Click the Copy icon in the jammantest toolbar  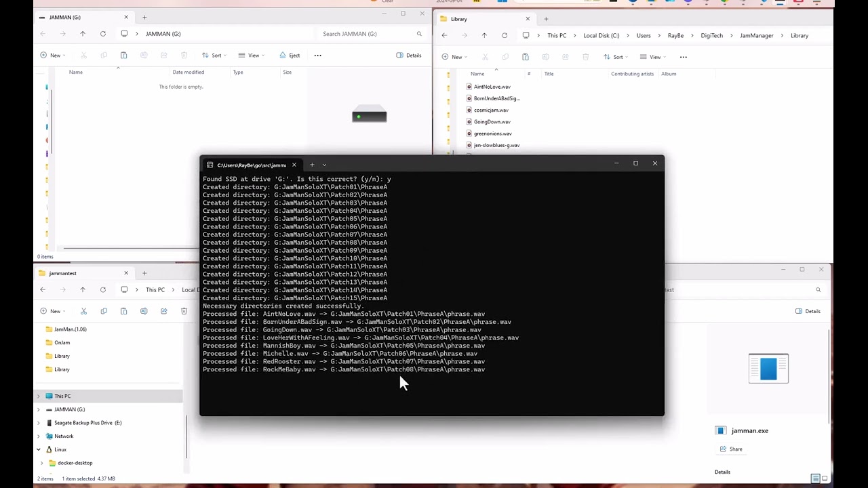click(x=104, y=311)
